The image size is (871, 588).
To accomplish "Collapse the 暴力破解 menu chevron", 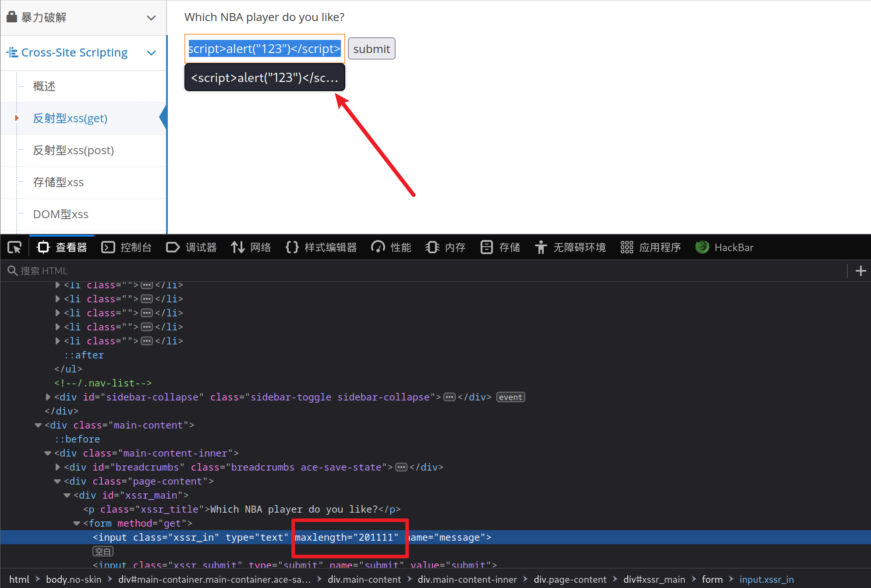I will point(151,18).
